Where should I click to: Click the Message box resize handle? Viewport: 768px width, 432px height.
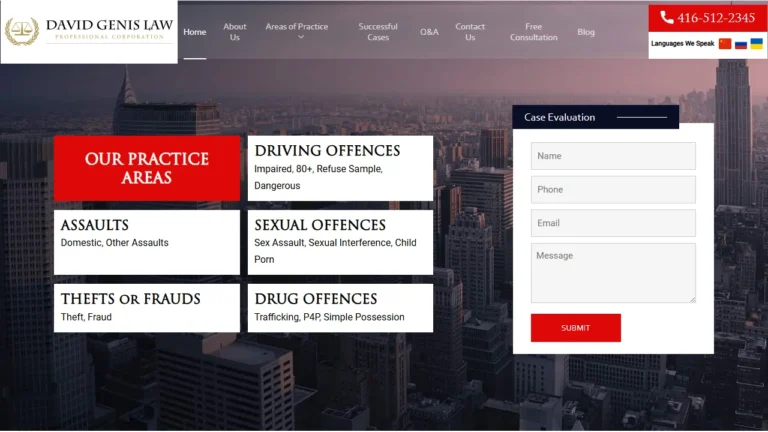(693, 299)
